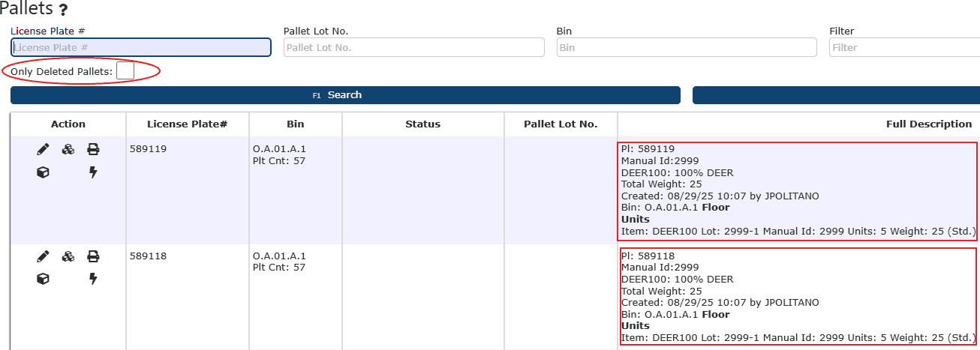Click into the Pallet Lot No. field
The image size is (980, 350).
pos(413,47)
